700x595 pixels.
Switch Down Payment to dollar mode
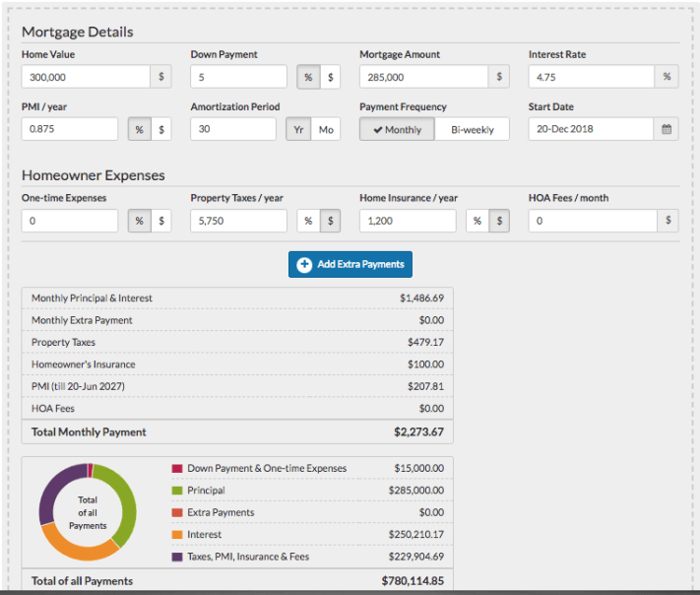[331, 77]
